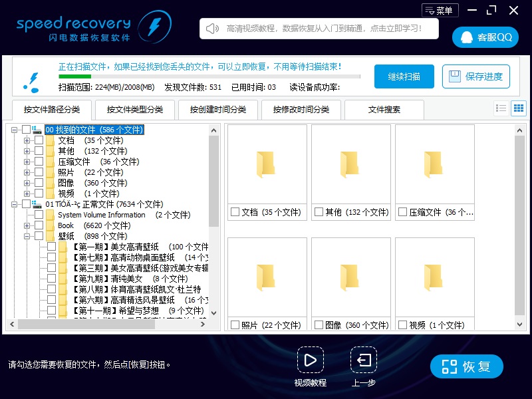Expand the Book folder node
532x399 pixels.
coord(27,225)
